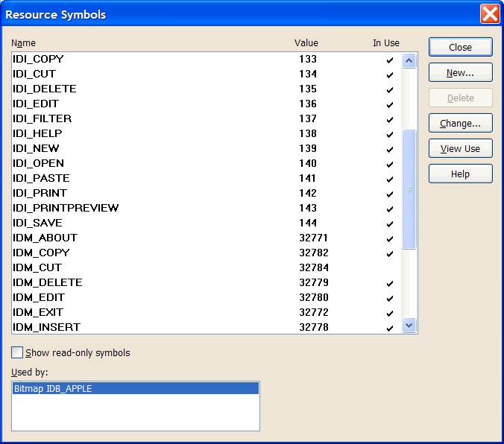The width and height of the screenshot is (504, 444).
Task: Select the IDI_CUT symbol row
Action: (x=207, y=74)
